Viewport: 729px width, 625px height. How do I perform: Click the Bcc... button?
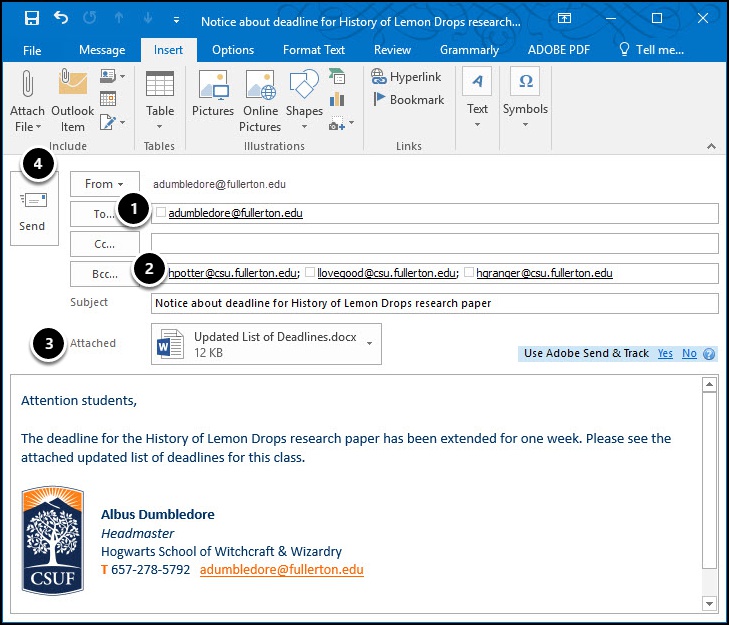coord(105,274)
